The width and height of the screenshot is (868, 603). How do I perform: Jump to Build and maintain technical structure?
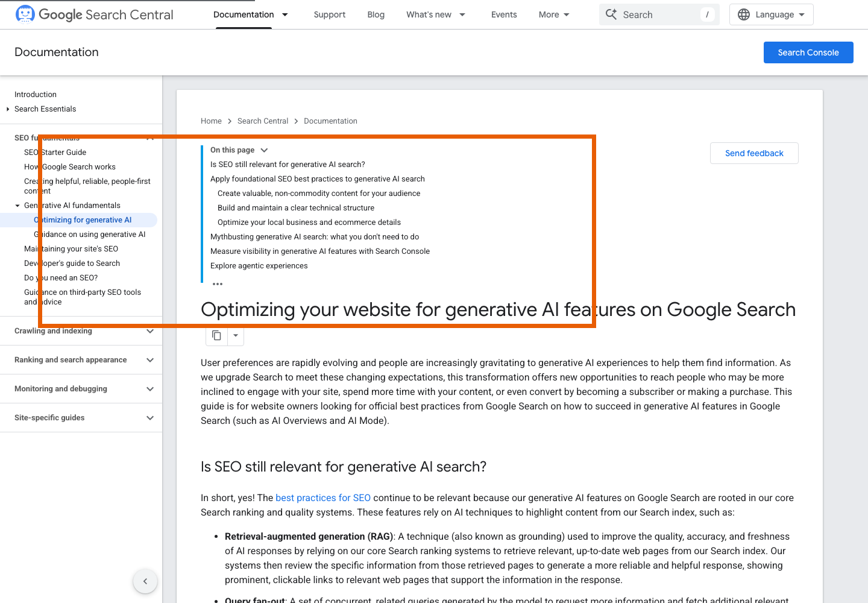pos(296,208)
